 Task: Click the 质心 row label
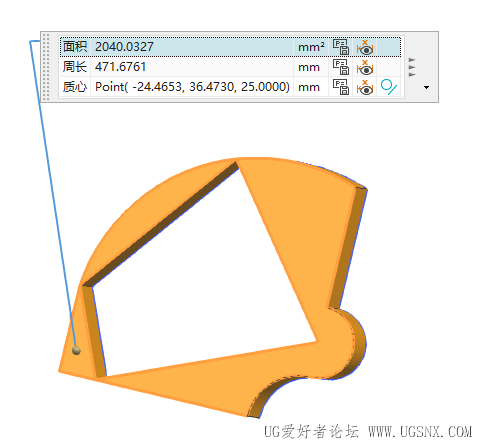tap(75, 87)
